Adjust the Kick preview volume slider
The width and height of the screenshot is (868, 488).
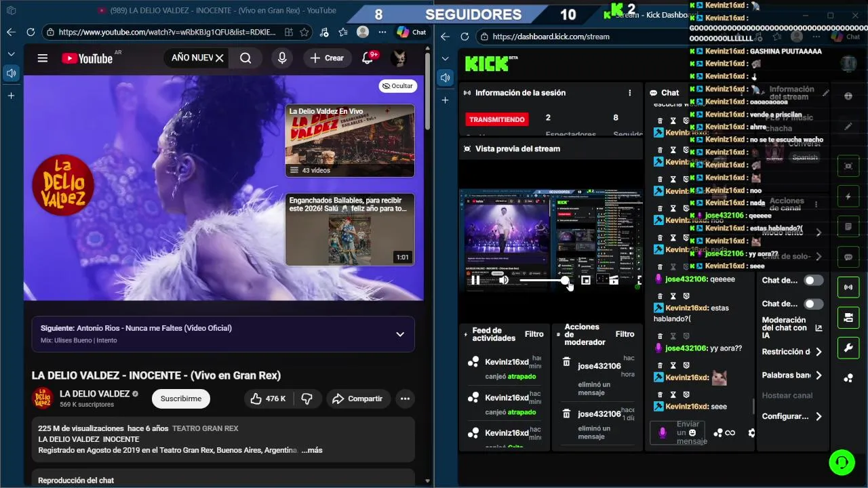(543, 280)
